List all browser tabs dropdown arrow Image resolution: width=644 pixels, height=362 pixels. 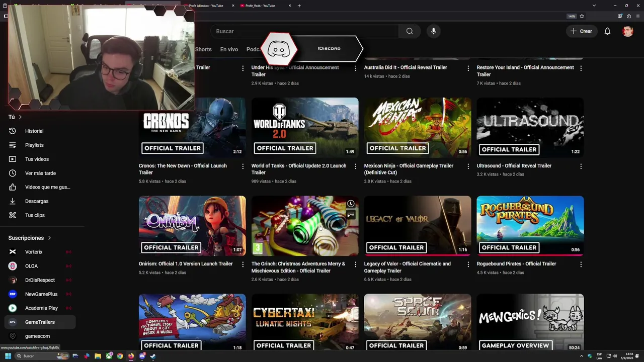(594, 6)
